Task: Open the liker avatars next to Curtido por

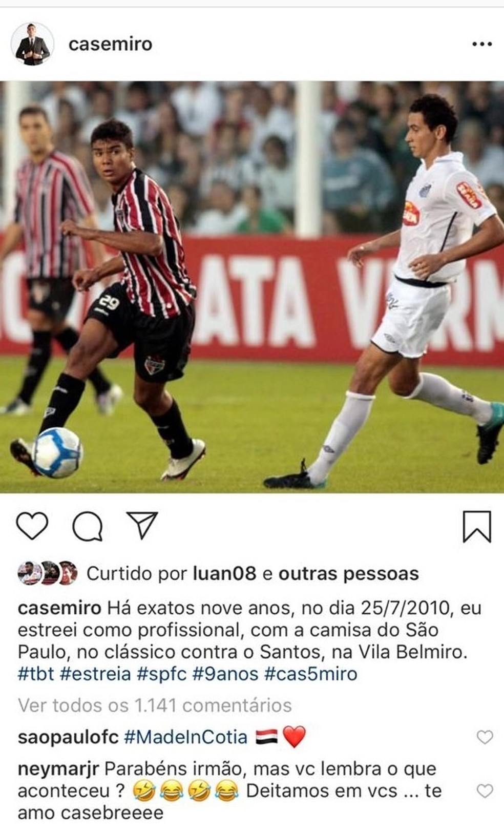Action: 48,573
